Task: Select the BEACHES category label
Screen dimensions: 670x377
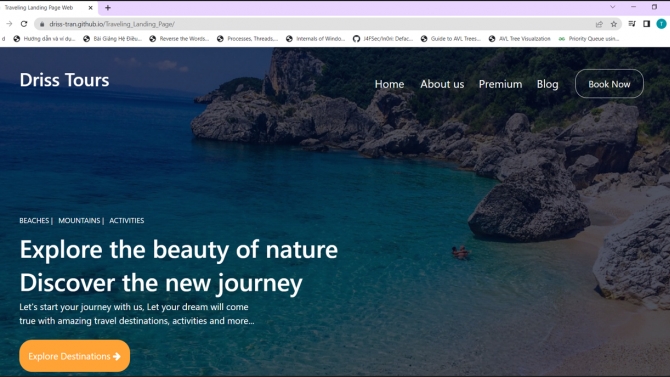Action: point(34,221)
